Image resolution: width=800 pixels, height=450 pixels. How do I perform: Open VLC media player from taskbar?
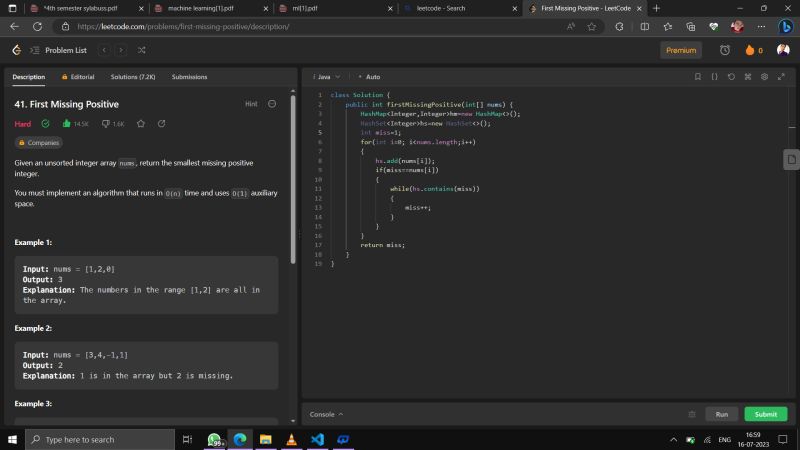point(291,439)
